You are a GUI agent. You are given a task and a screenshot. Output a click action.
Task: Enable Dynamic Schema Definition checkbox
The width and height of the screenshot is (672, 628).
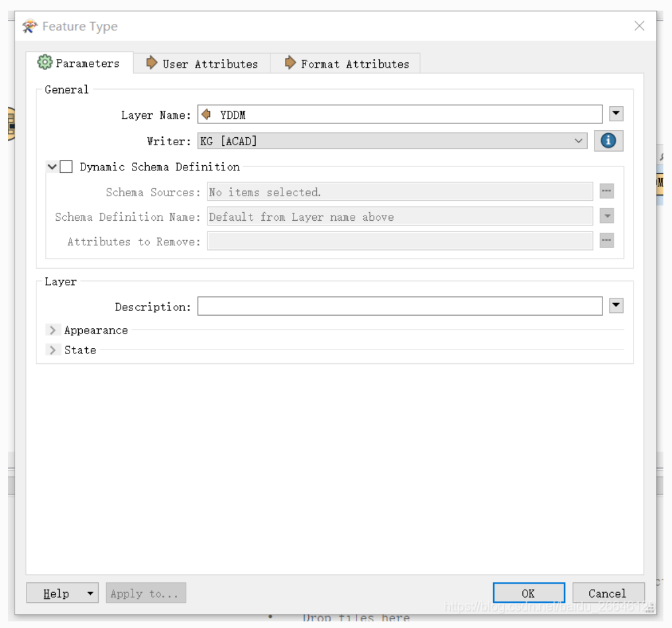coord(66,166)
